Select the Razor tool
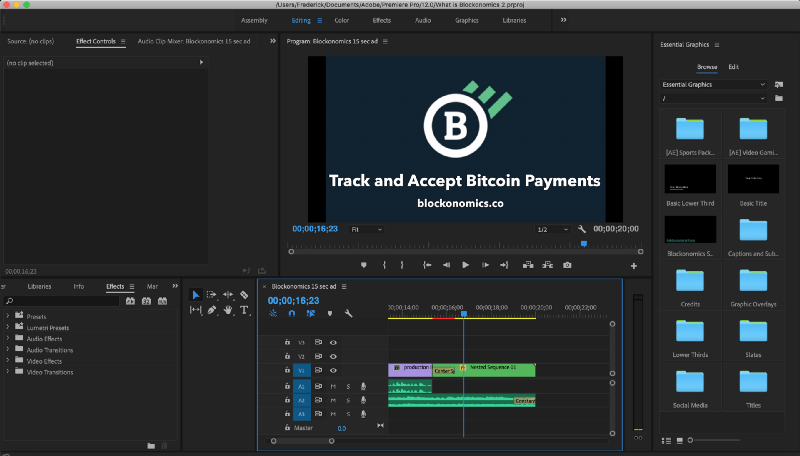Image resolution: width=800 pixels, height=456 pixels. [244, 295]
